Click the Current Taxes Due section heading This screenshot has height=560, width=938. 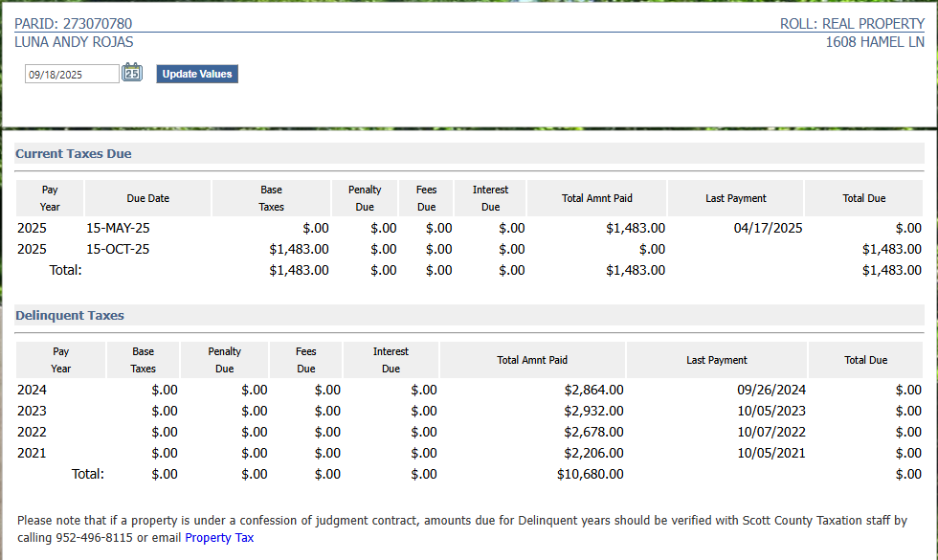[74, 153]
